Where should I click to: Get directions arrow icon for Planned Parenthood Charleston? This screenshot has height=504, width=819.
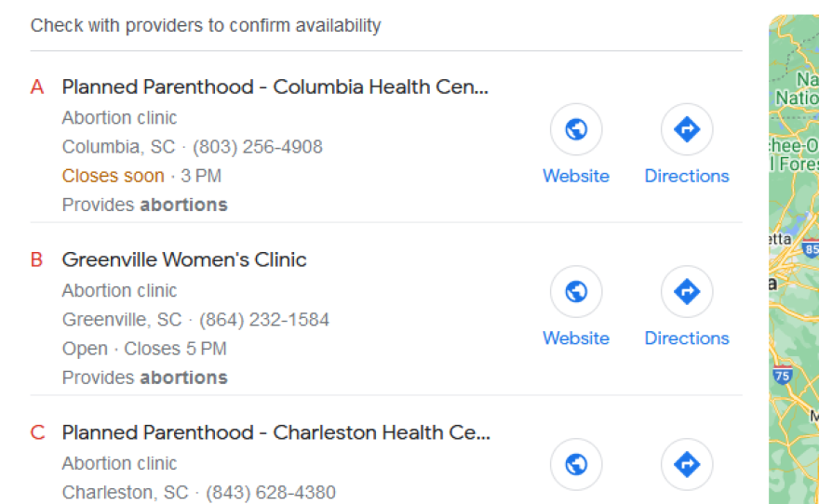click(x=687, y=464)
